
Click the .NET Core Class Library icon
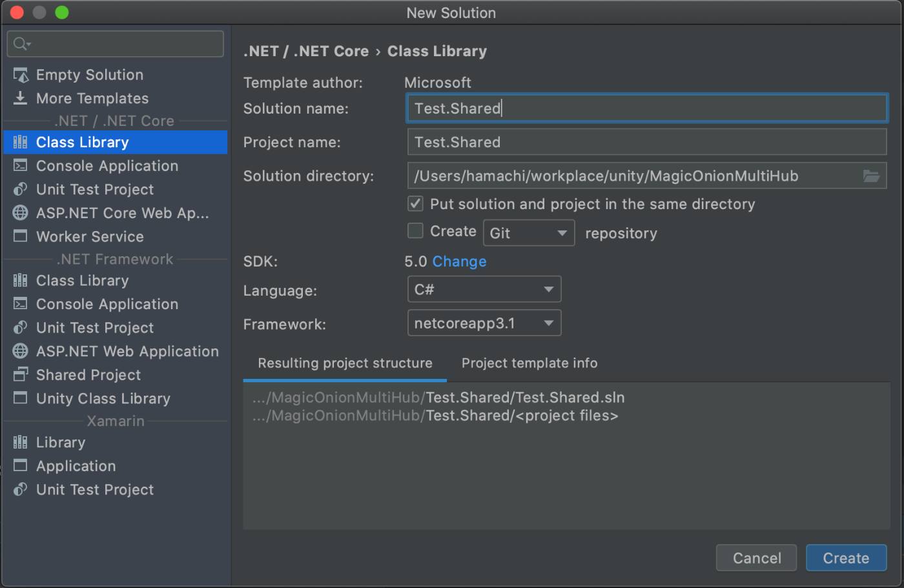21,142
